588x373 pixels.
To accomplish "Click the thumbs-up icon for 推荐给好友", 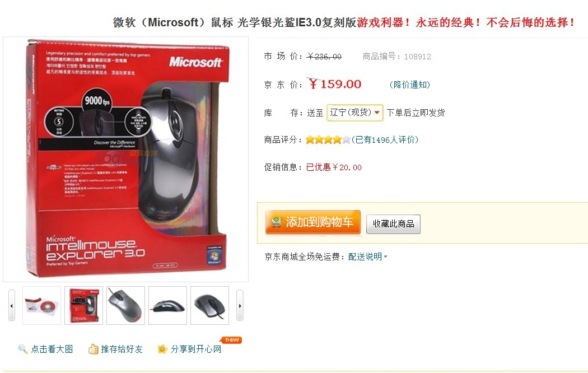I will [x=93, y=349].
